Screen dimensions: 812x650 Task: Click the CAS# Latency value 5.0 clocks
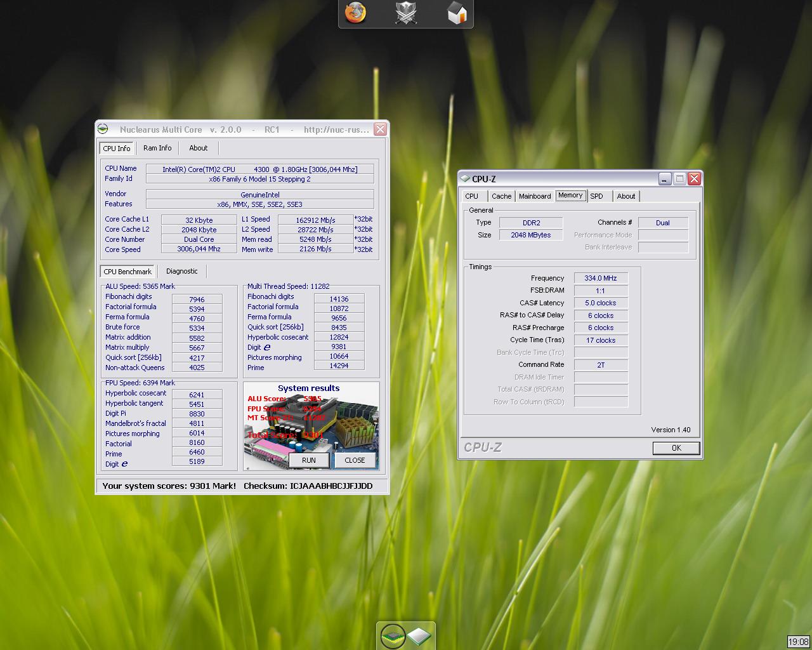601,303
